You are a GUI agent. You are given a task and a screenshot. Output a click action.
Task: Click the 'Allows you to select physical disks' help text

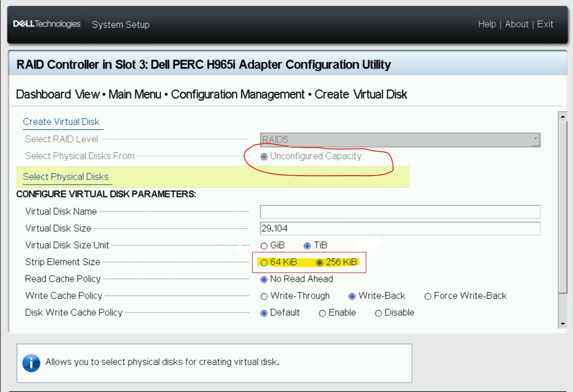pyautogui.click(x=162, y=362)
